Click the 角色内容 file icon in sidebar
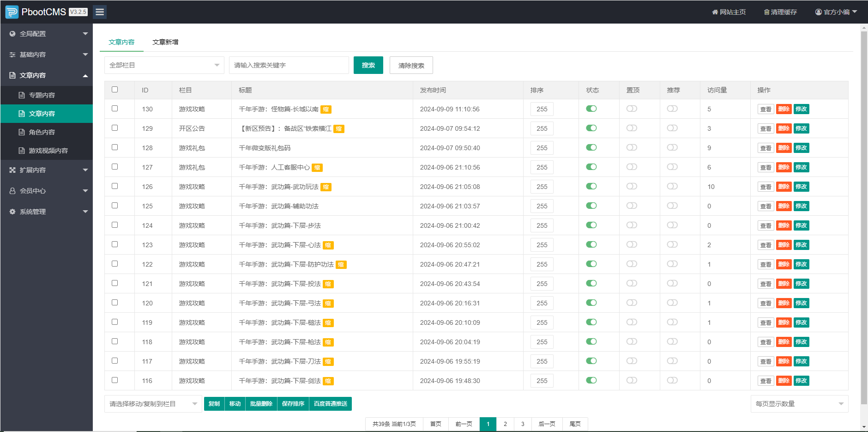 [22, 132]
